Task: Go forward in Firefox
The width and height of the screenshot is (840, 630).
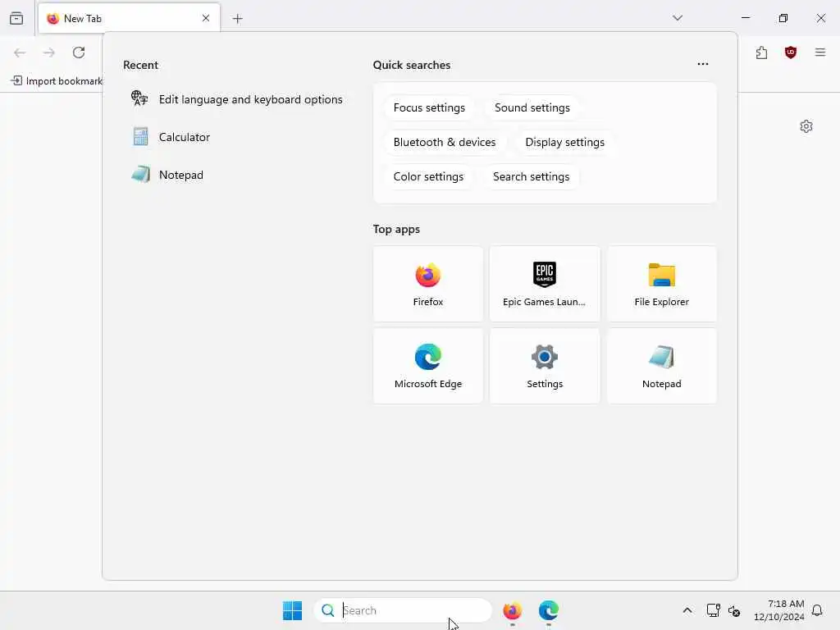Action: click(x=49, y=52)
